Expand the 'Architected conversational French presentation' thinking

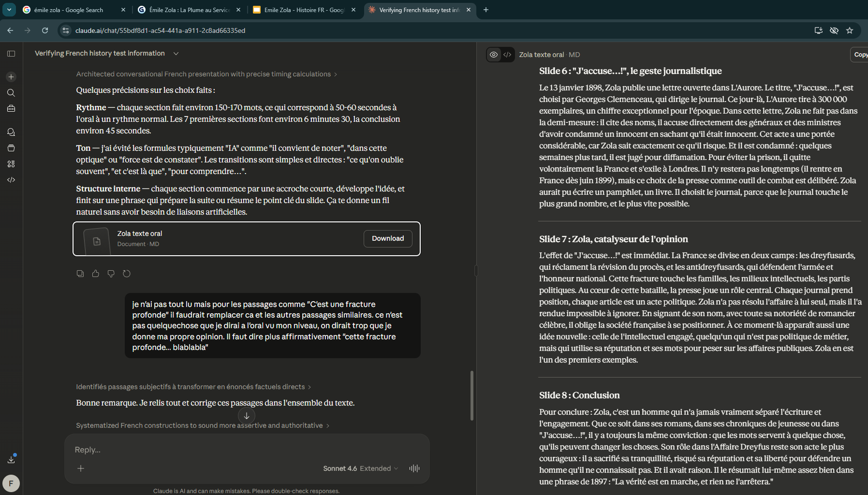tap(206, 74)
